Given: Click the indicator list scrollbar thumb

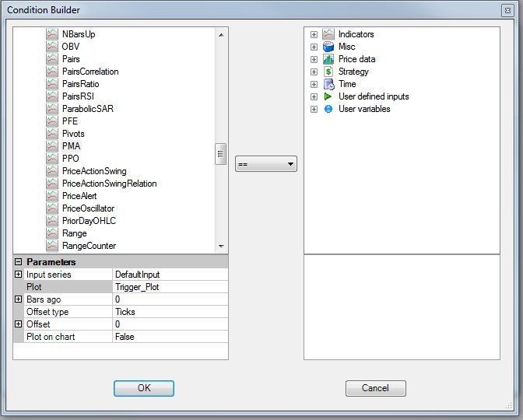Looking at the screenshot, I should pyautogui.click(x=220, y=154).
